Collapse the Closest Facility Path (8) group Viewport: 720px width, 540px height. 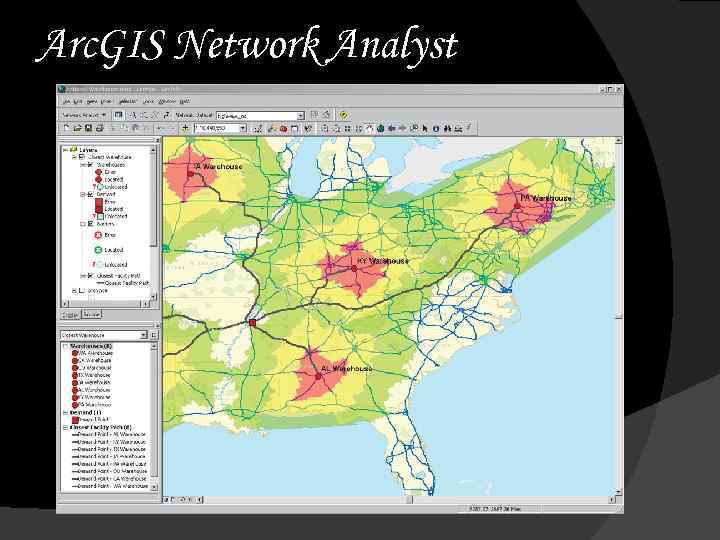pos(65,427)
